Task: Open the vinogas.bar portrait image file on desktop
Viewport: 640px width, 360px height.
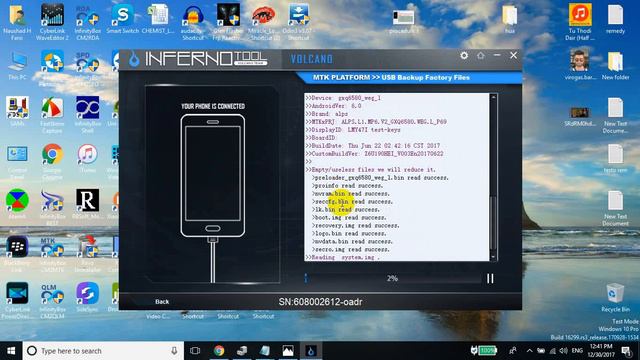Action: click(580, 65)
